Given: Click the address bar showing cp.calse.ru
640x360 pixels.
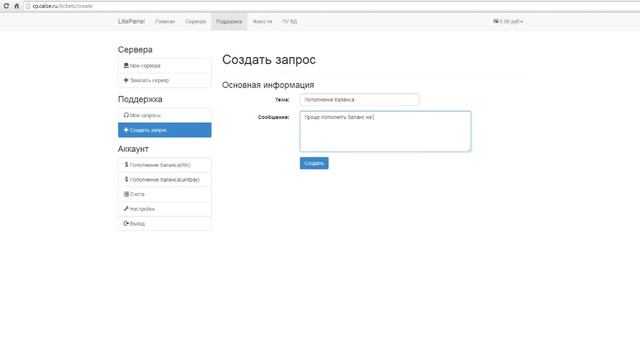Looking at the screenshot, I should pyautogui.click(x=331, y=6).
